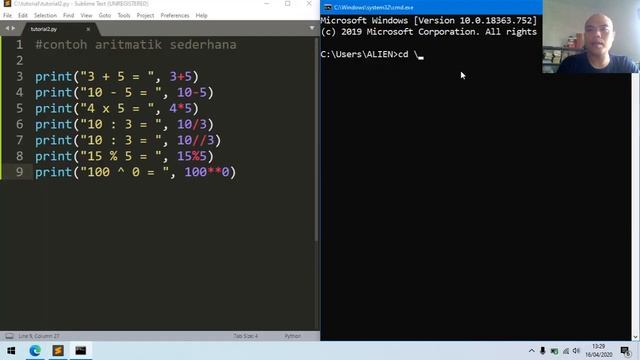This screenshot has height=360, width=640.
Task: Open the taskbar clock and date
Action: tap(599, 351)
